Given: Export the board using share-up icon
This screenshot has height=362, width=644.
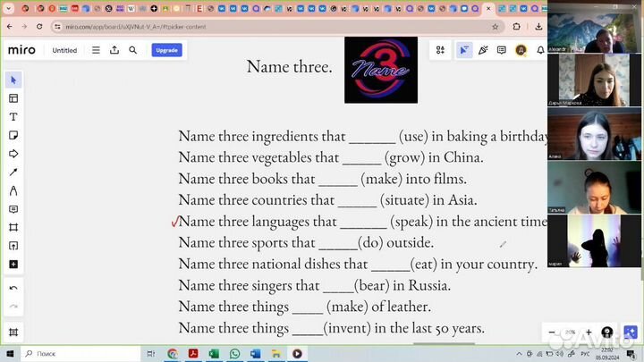Looking at the screenshot, I should [x=114, y=50].
